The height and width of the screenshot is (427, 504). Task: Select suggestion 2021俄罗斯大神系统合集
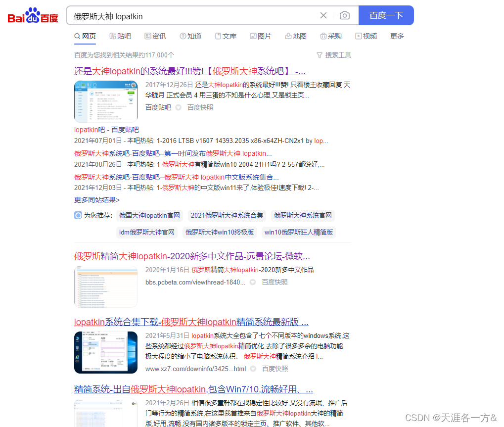pos(227,215)
